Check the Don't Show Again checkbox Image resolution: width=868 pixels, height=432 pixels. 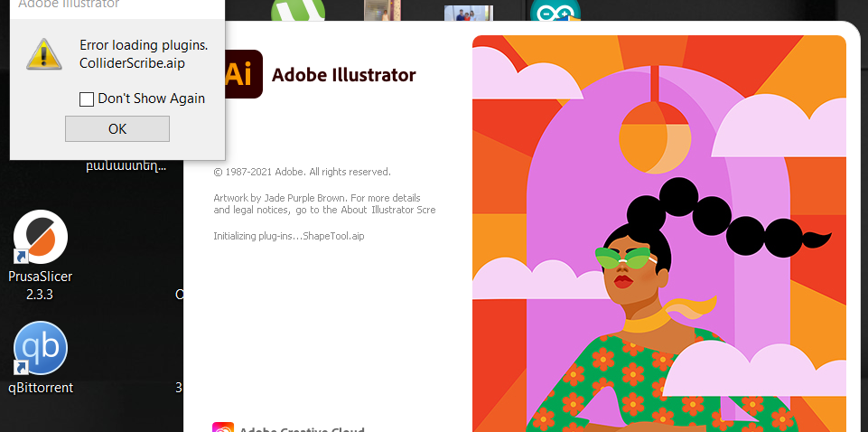(x=87, y=99)
